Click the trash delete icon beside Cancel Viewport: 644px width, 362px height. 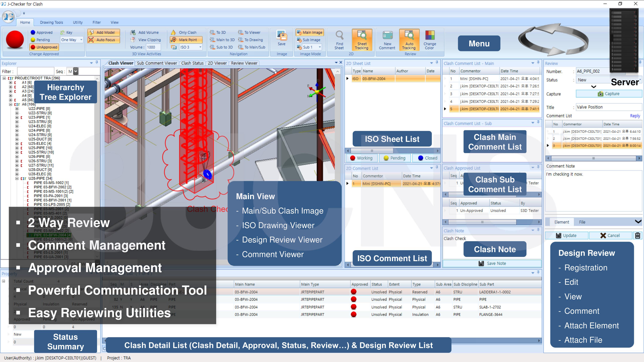[x=638, y=235]
